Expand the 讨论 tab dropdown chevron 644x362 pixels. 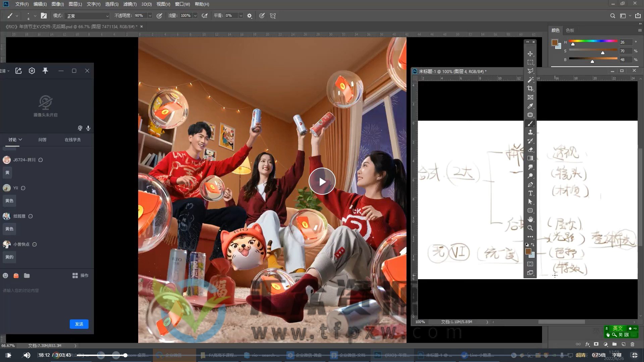click(20, 139)
